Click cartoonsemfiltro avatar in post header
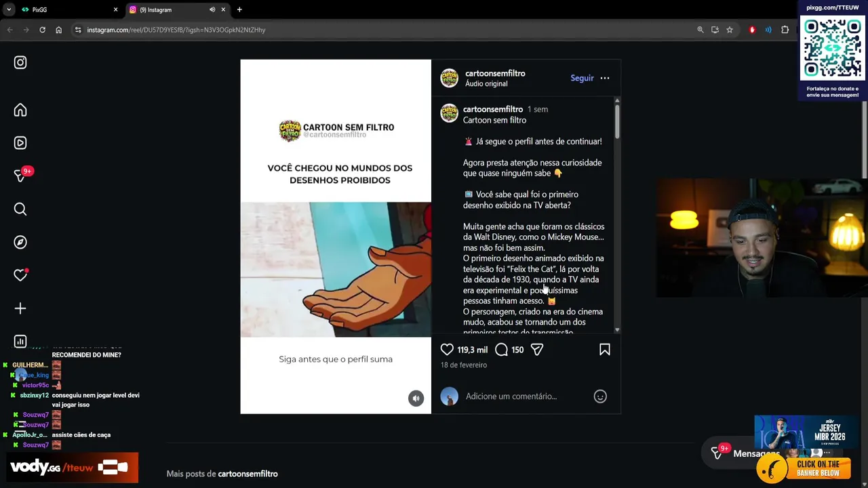Viewport: 868px width, 488px height. click(x=449, y=78)
